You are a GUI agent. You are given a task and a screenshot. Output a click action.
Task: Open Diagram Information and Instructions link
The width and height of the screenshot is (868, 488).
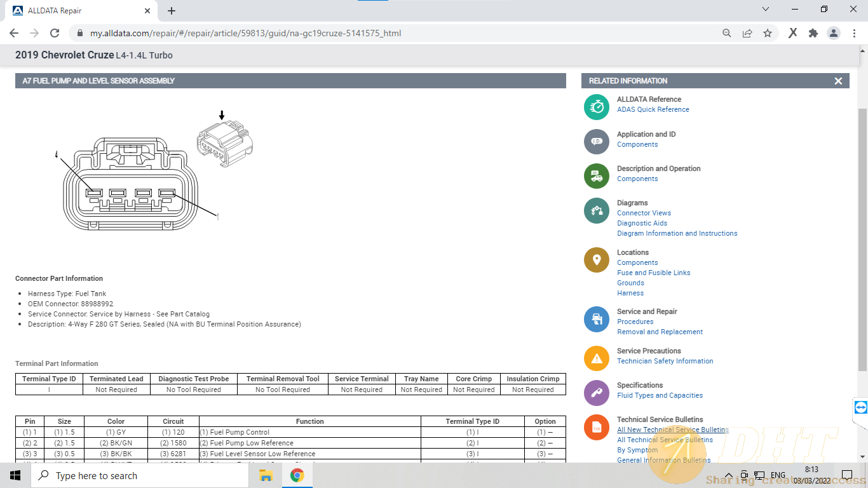(677, 233)
